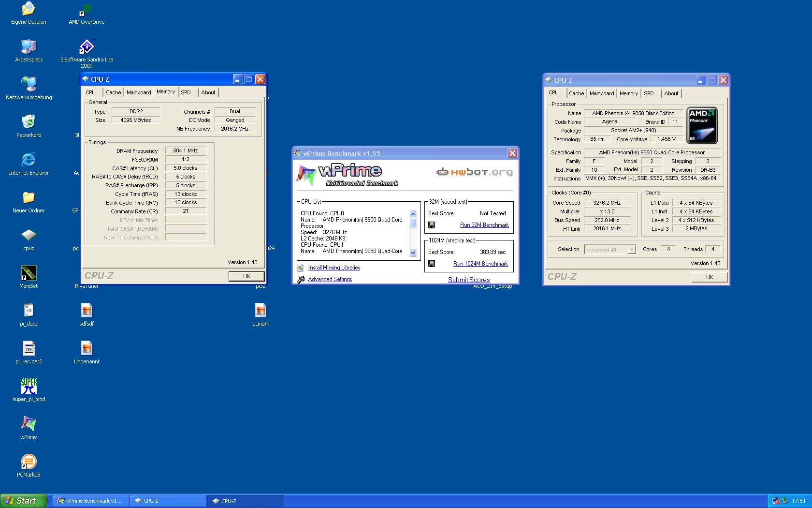Screen dimensions: 812x508
Task: Open Memory tab in right CPU-Z
Action: (x=629, y=93)
